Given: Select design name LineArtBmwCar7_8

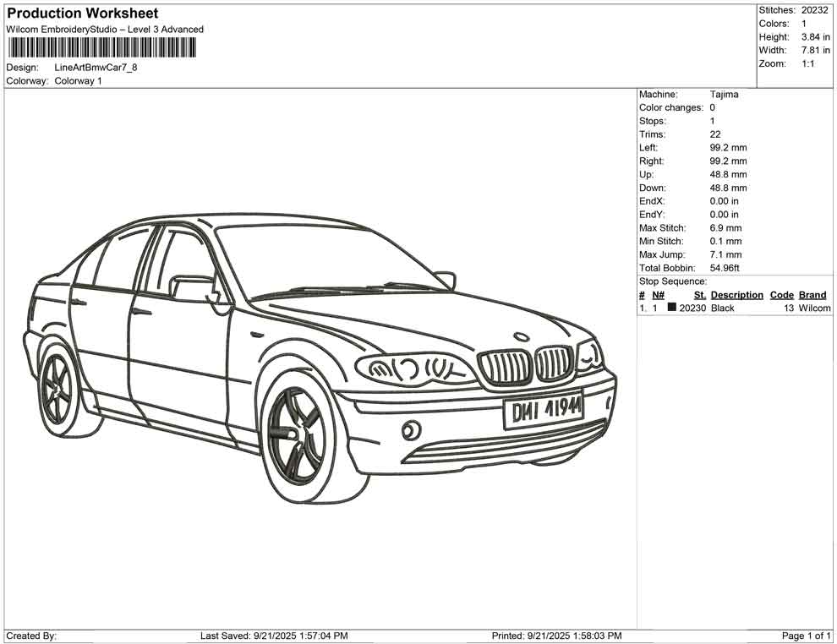Looking at the screenshot, I should tap(96, 68).
